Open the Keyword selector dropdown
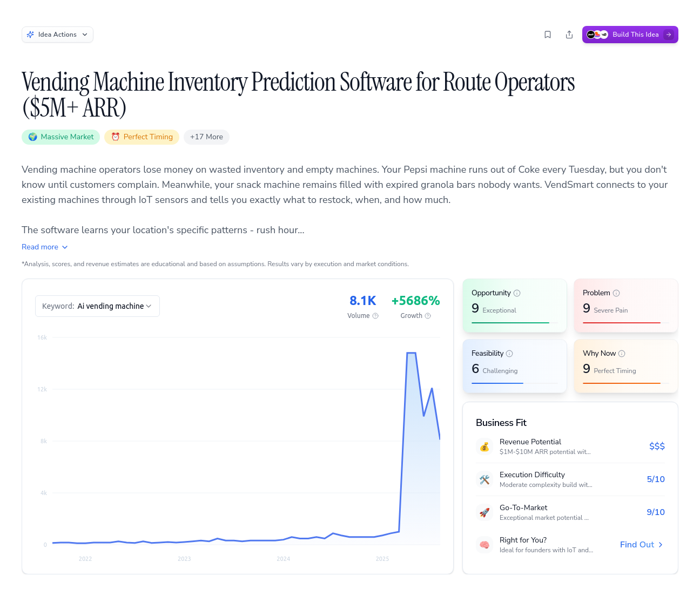The image size is (700, 596). click(97, 306)
